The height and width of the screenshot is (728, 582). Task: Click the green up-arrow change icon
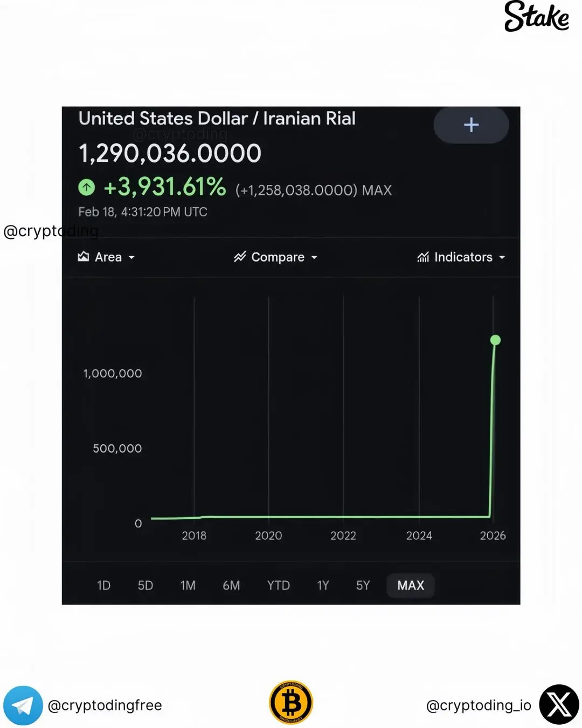(x=87, y=188)
